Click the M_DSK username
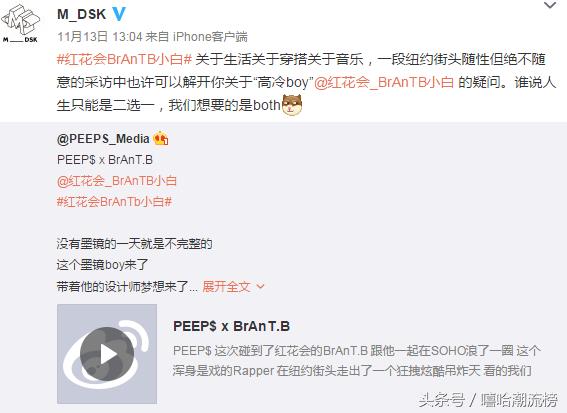 81,14
